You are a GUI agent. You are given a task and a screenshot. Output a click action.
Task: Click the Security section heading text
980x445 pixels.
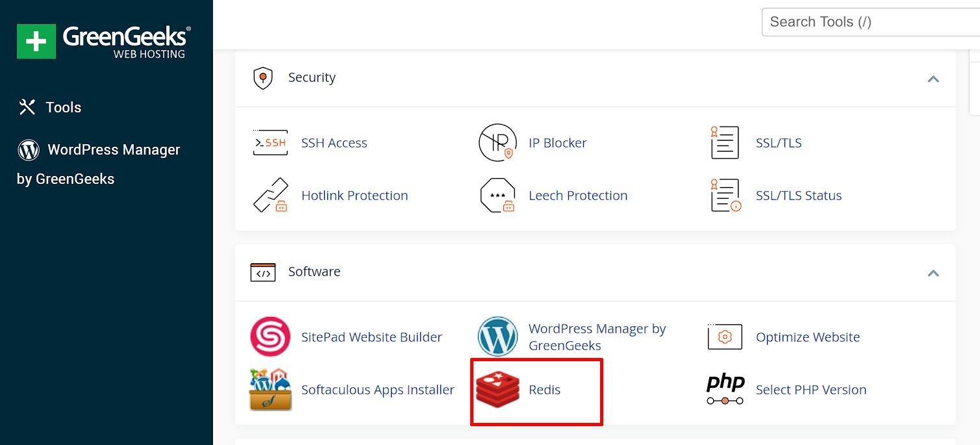pos(312,77)
